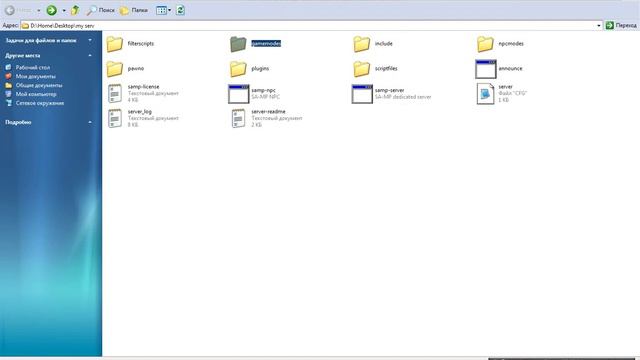Select the server CFG file icon

coord(485,93)
